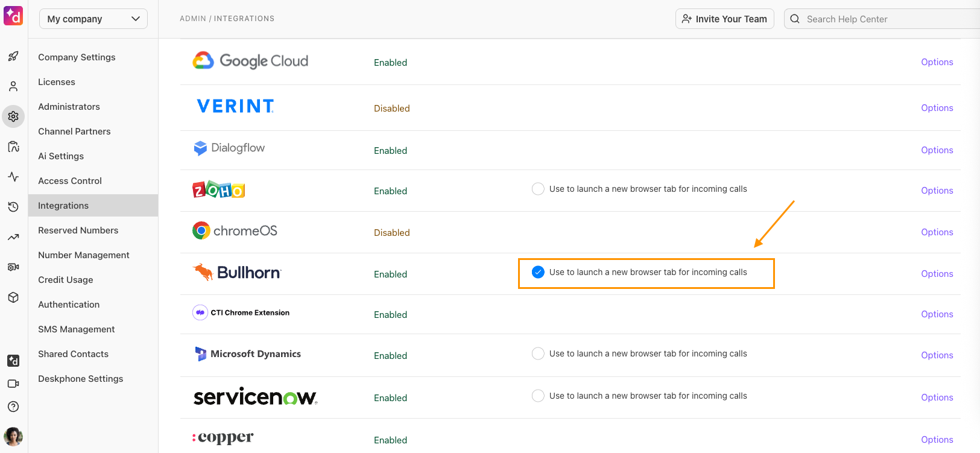Open Options for ServiceNow
980x453 pixels.
point(937,398)
